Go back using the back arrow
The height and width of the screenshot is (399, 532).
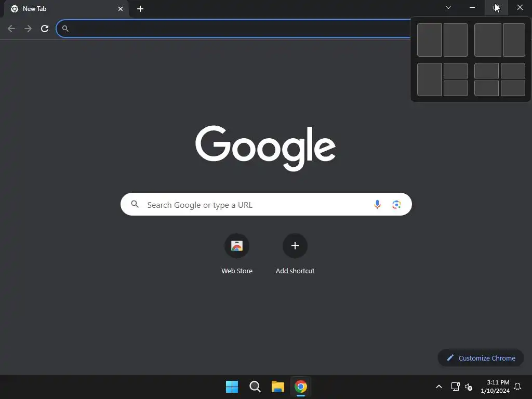click(11, 29)
